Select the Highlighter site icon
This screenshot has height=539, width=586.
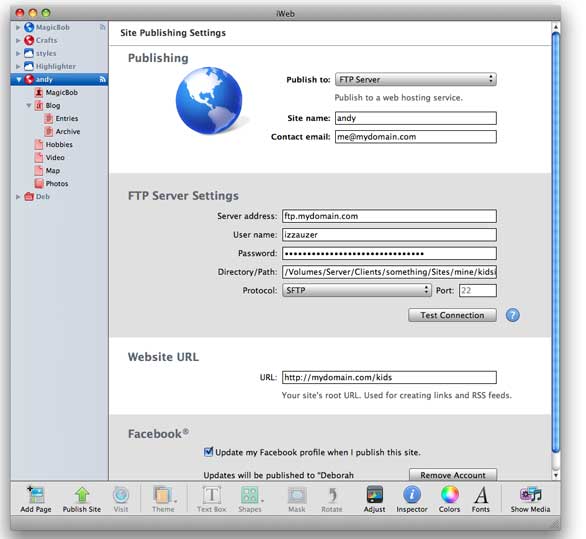[x=29, y=66]
